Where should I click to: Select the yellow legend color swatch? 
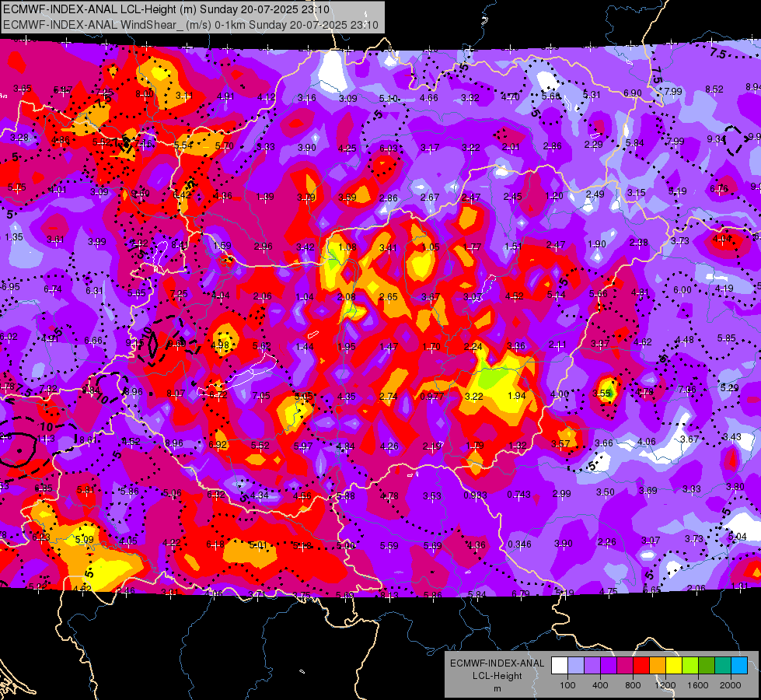pos(674,666)
